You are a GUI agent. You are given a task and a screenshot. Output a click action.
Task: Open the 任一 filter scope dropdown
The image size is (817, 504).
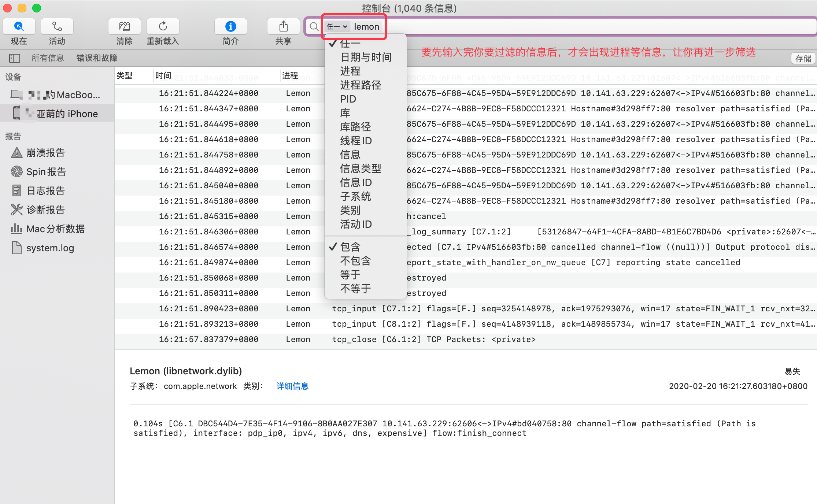tap(337, 27)
